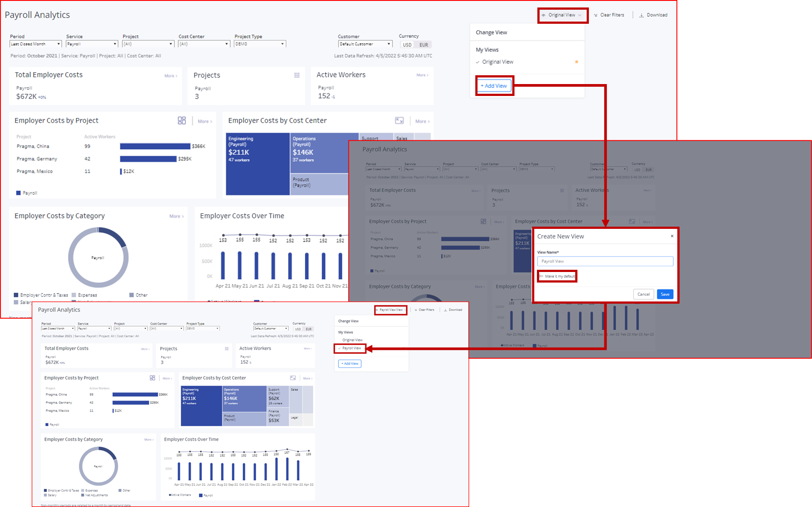The height and width of the screenshot is (507, 812).
Task: Select Original View from the My Views menu
Action: [x=498, y=62]
